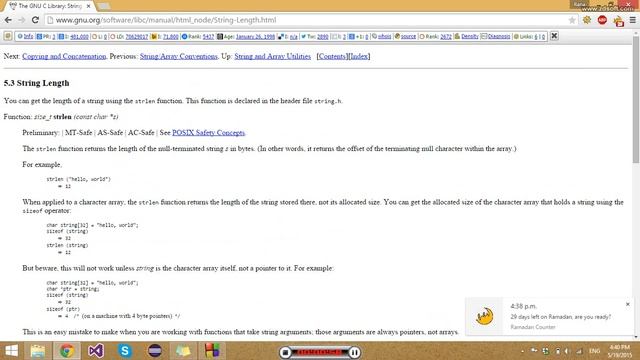Screen dimensions: 640x360
Task: Close The GNU C Library tab
Action: pyautogui.click(x=89, y=6)
